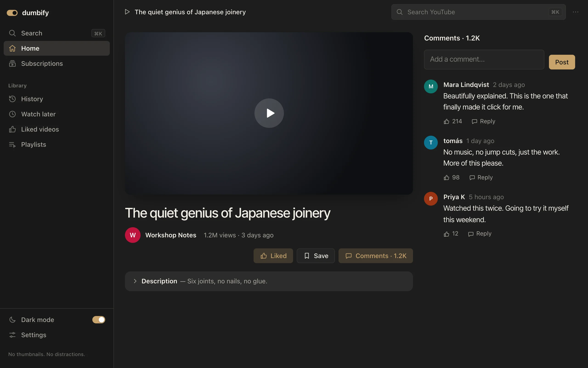The height and width of the screenshot is (368, 588).
Task: Click the Liked button under the video
Action: [273, 256]
